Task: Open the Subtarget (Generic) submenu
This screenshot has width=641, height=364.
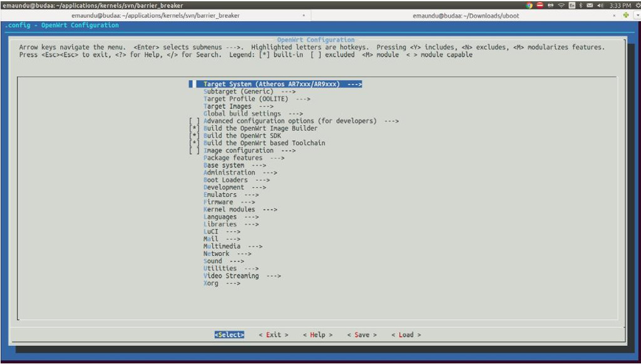Action: point(249,91)
